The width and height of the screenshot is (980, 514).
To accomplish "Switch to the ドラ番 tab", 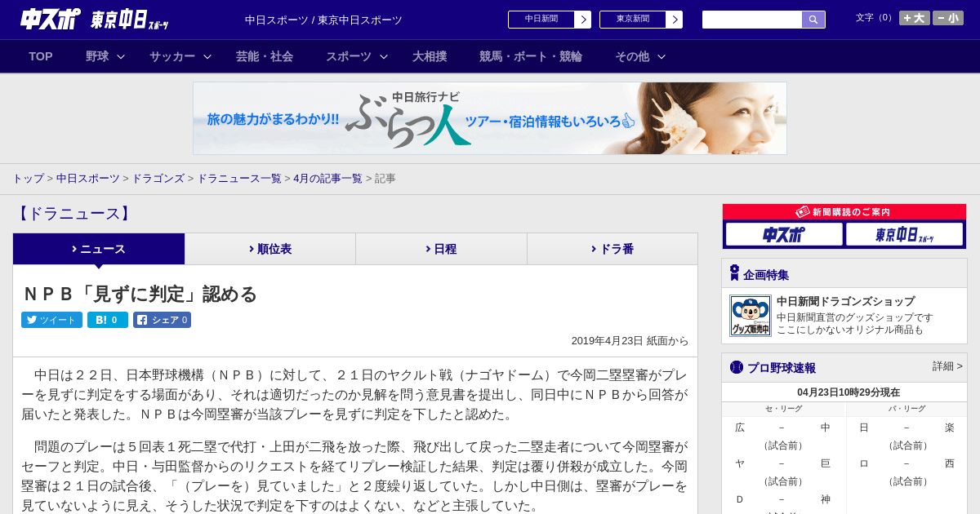I will (x=612, y=249).
